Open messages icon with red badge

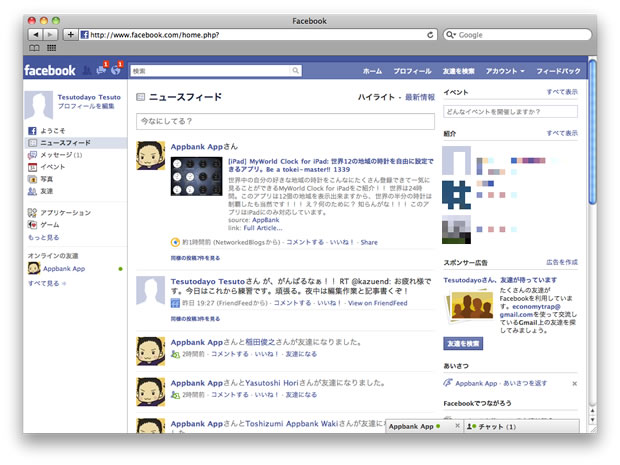coord(102,70)
